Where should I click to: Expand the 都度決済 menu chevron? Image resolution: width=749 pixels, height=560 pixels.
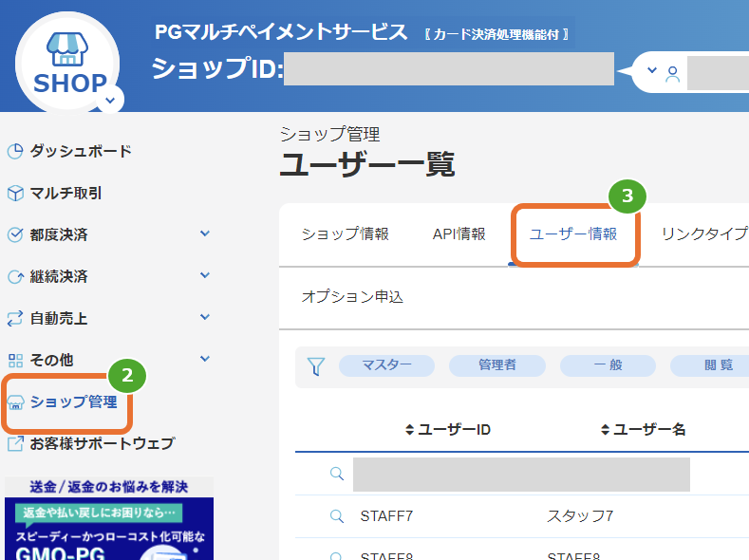click(x=205, y=233)
